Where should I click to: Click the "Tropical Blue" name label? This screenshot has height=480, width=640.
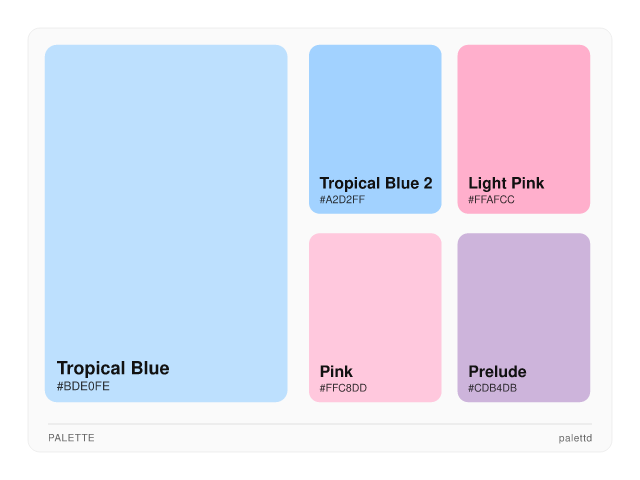(113, 368)
